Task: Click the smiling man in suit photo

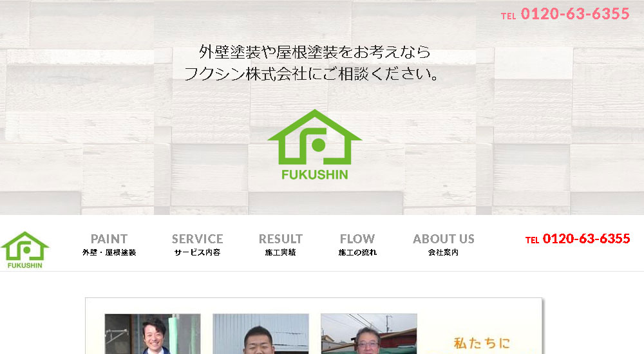Action: (x=153, y=334)
